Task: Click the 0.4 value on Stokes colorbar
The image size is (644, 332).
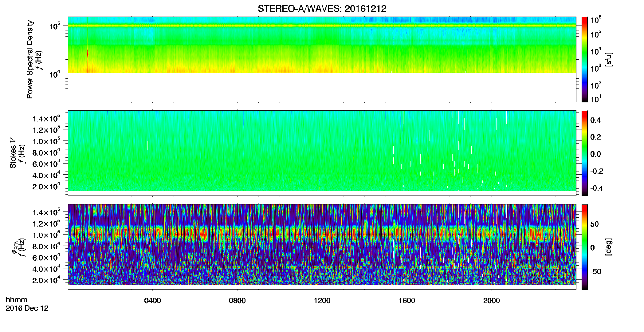Action: click(595, 120)
